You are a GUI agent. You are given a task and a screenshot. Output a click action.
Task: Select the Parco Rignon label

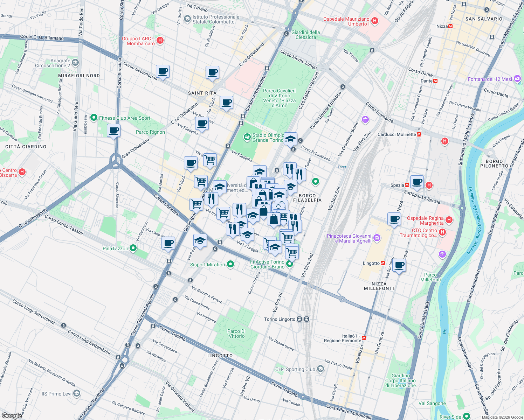(150, 132)
